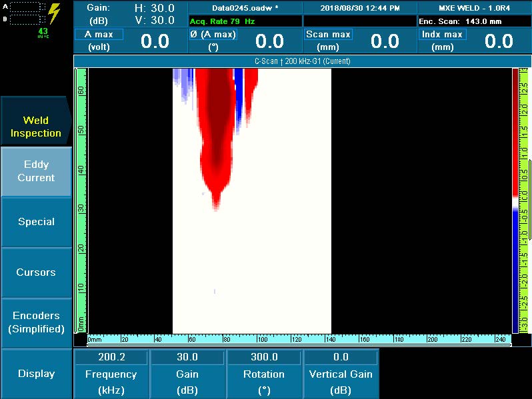Select the Frequency (kHz) parameter
This screenshot has height=399, width=532.
coord(111,374)
